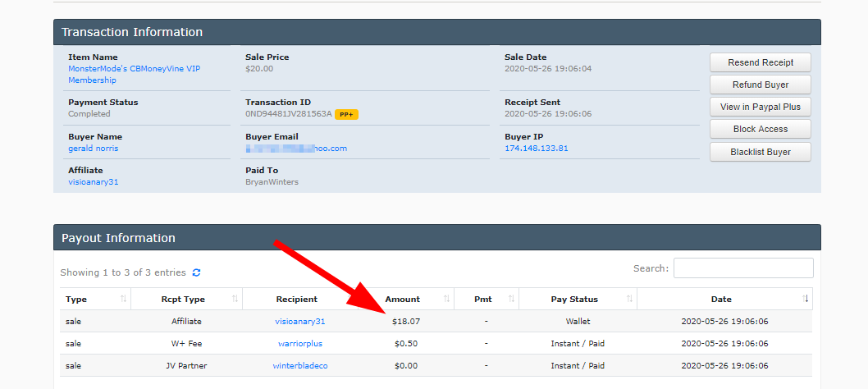Click Showing 1 to 3 of 3 entries text
868x389 pixels.
point(123,272)
